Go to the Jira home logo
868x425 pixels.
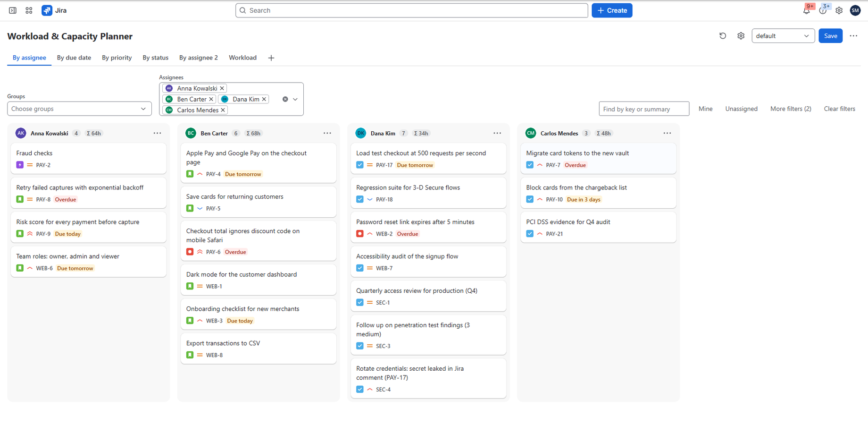click(54, 10)
